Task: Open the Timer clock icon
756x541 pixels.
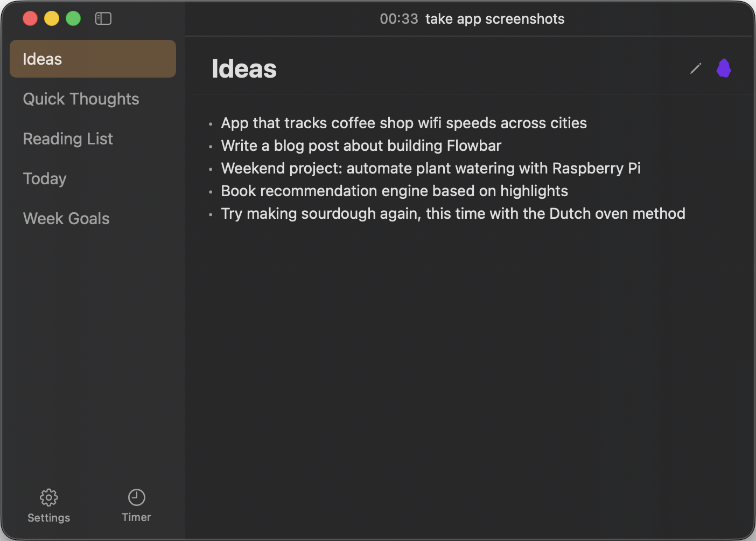Action: pyautogui.click(x=136, y=497)
